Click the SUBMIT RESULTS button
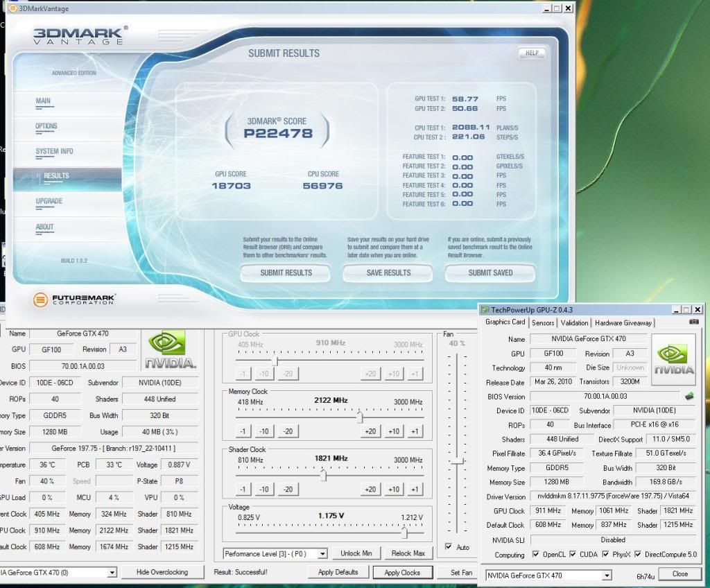710x588 pixels. coord(285,273)
